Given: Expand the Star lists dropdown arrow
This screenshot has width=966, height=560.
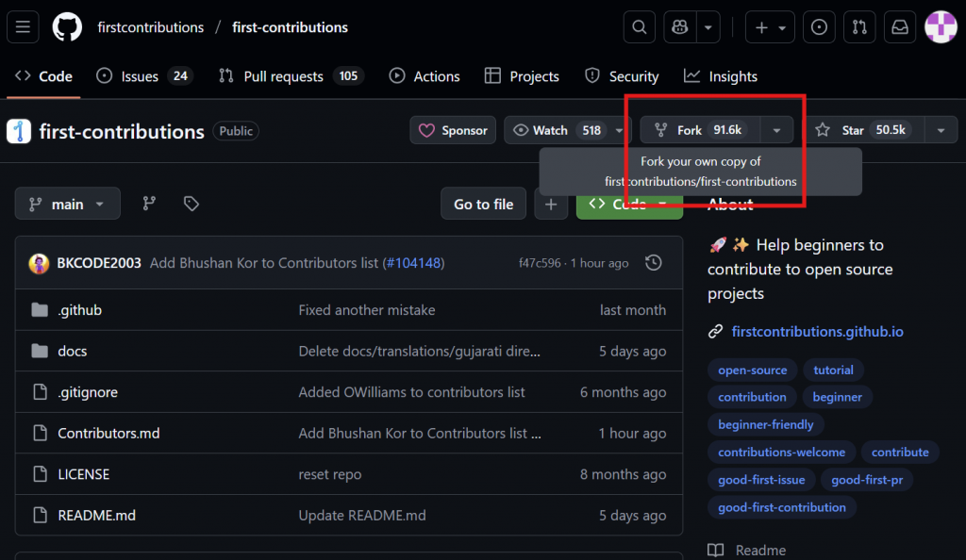Looking at the screenshot, I should 941,130.
